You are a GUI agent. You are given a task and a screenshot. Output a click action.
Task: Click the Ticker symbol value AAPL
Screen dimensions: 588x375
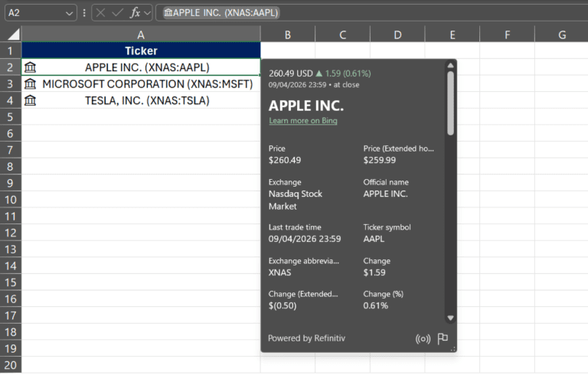374,239
